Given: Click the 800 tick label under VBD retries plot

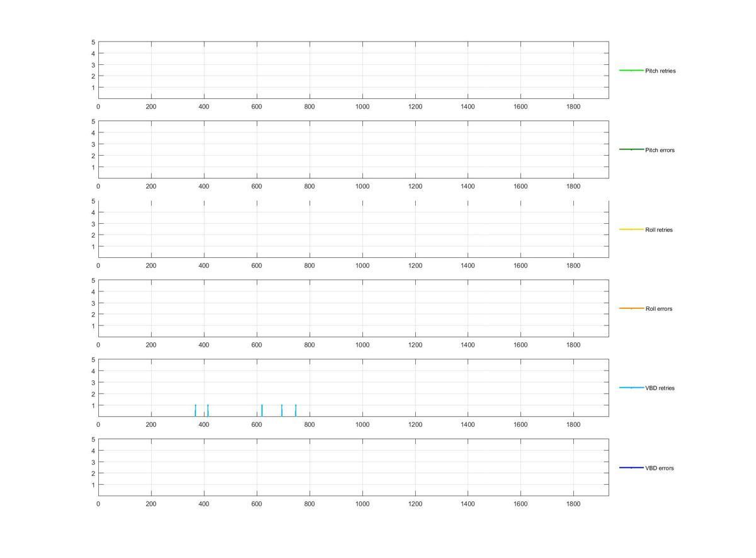Looking at the screenshot, I should (x=309, y=424).
